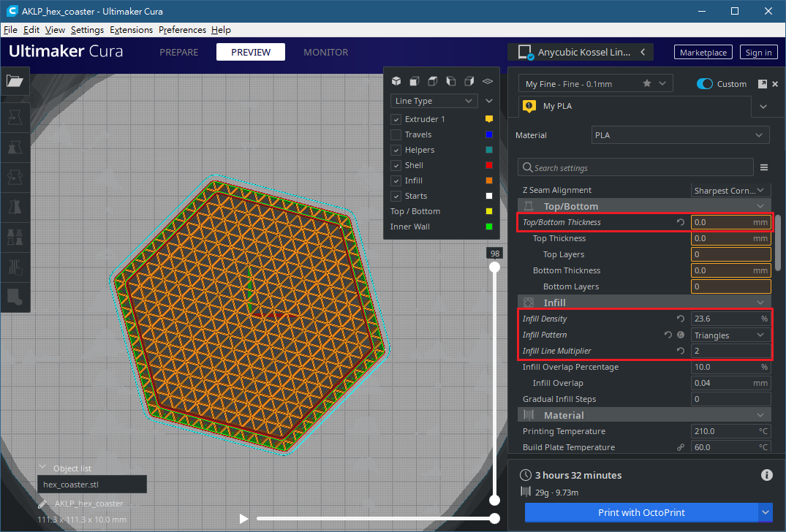Reset Infill Pattern to default
The height and width of the screenshot is (532, 786).
click(x=668, y=335)
